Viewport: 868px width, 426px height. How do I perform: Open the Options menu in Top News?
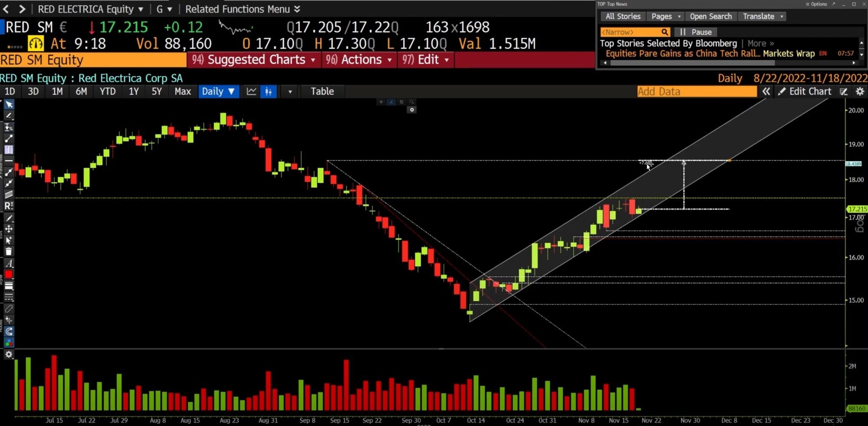pyautogui.click(x=816, y=4)
